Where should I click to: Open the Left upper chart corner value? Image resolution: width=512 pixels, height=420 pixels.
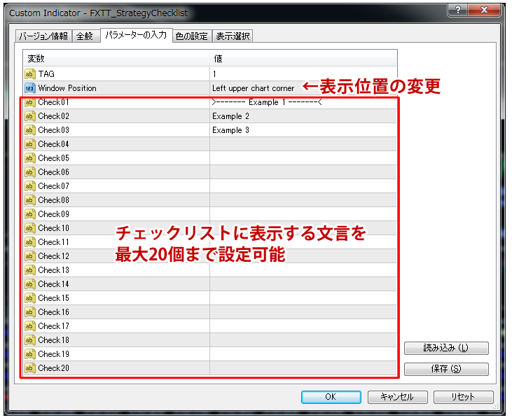tap(253, 88)
